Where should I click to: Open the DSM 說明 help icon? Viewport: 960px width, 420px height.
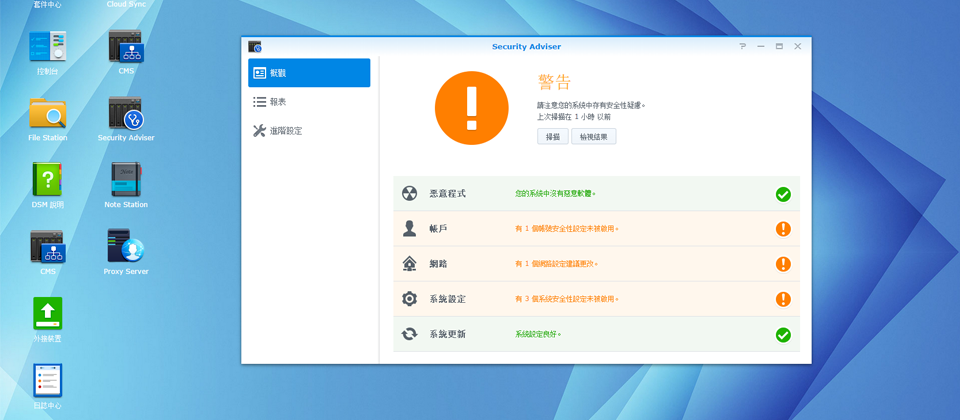click(48, 179)
